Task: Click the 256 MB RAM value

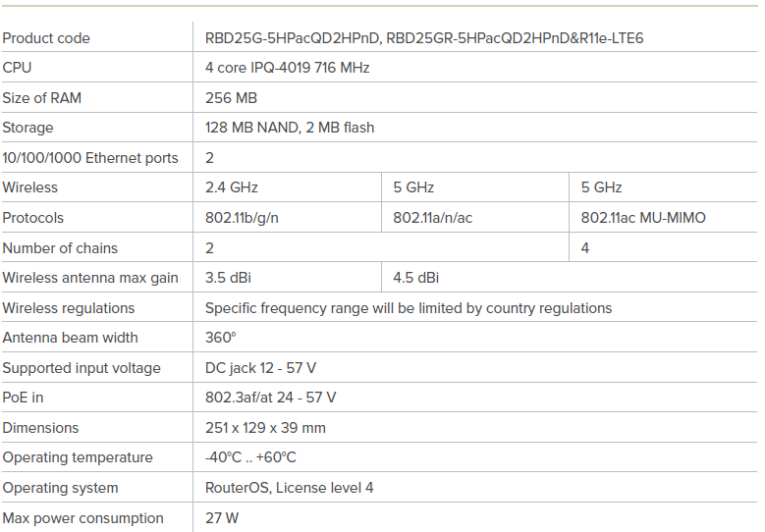Action: 231,98
